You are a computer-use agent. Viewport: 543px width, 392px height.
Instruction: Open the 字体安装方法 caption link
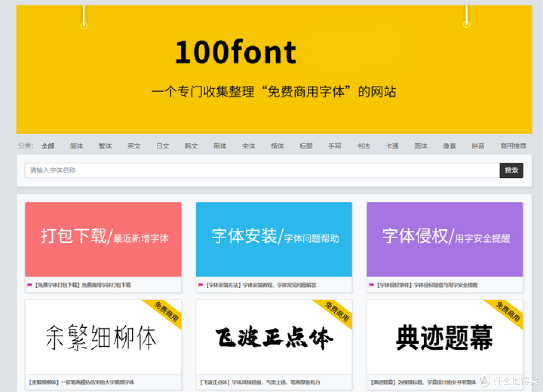coord(261,285)
